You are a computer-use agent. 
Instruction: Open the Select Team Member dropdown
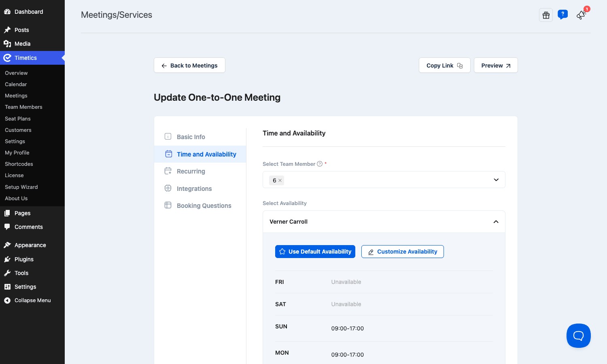coord(496,180)
